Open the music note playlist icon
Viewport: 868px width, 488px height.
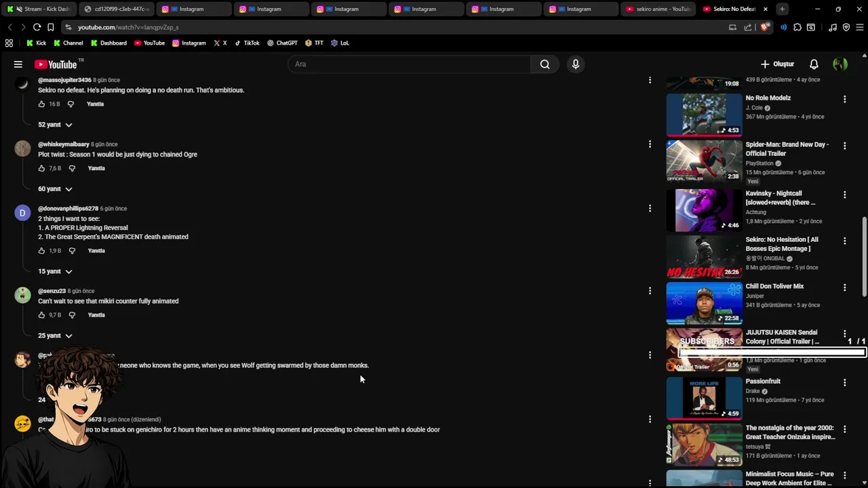click(833, 27)
